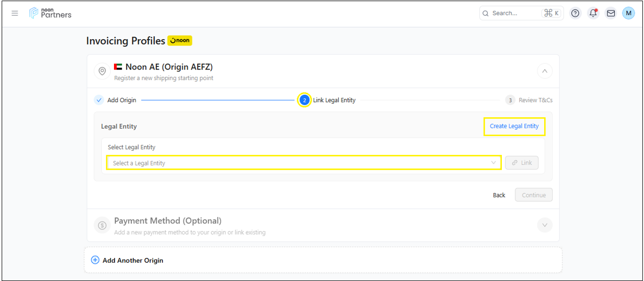Click into the Search field
The width and height of the screenshot is (644, 281).
point(515,13)
